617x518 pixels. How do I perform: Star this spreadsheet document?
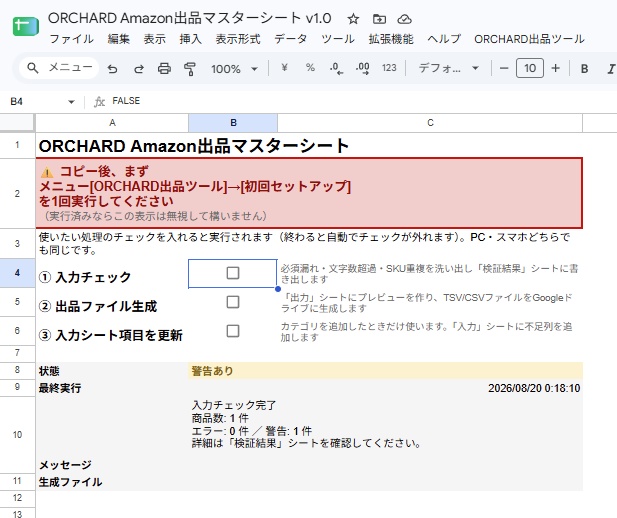click(x=353, y=19)
